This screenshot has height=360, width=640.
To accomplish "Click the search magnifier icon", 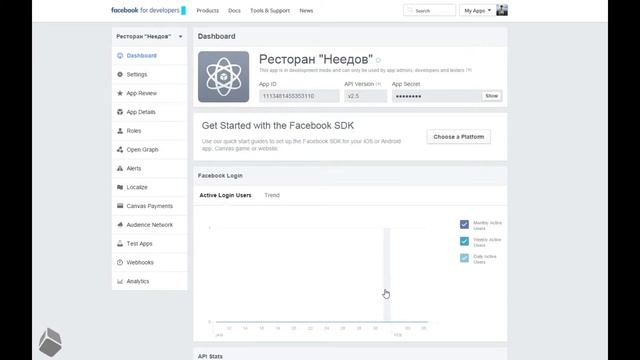I will click(x=410, y=10).
